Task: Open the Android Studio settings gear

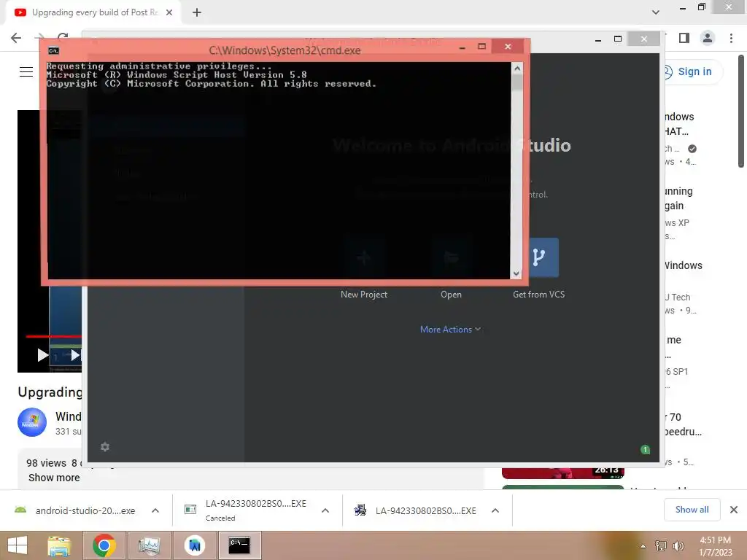Action: [105, 447]
